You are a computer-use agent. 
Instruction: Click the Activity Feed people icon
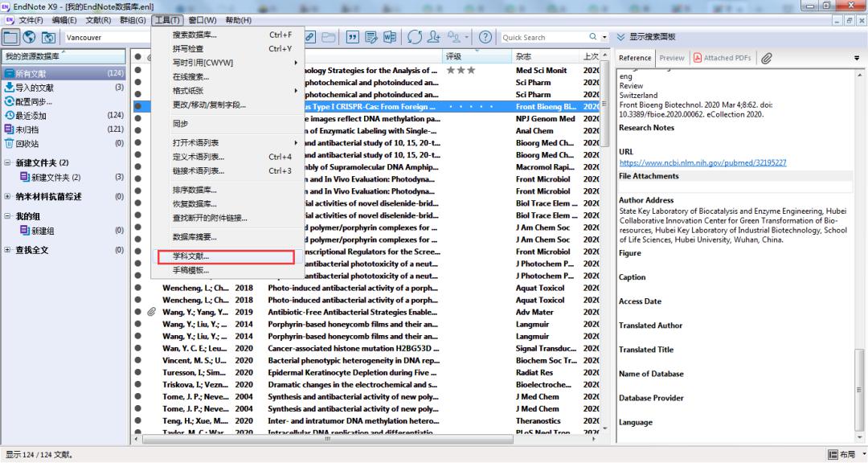point(454,37)
